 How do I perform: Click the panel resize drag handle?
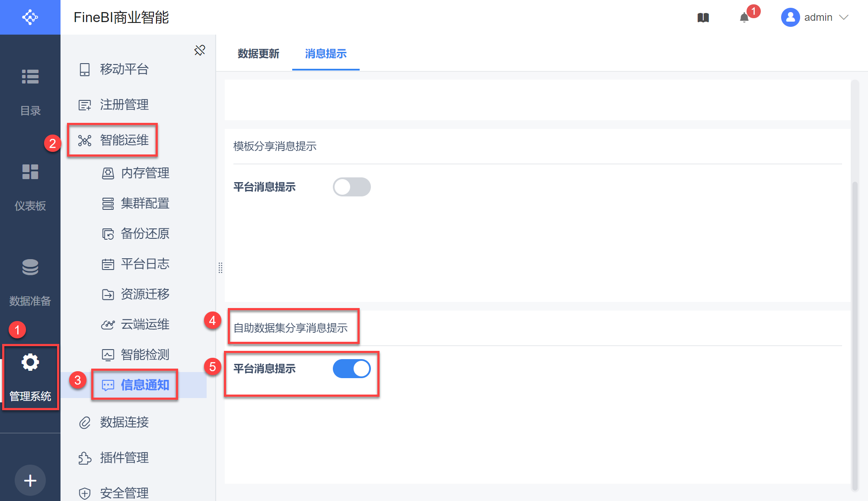220,268
